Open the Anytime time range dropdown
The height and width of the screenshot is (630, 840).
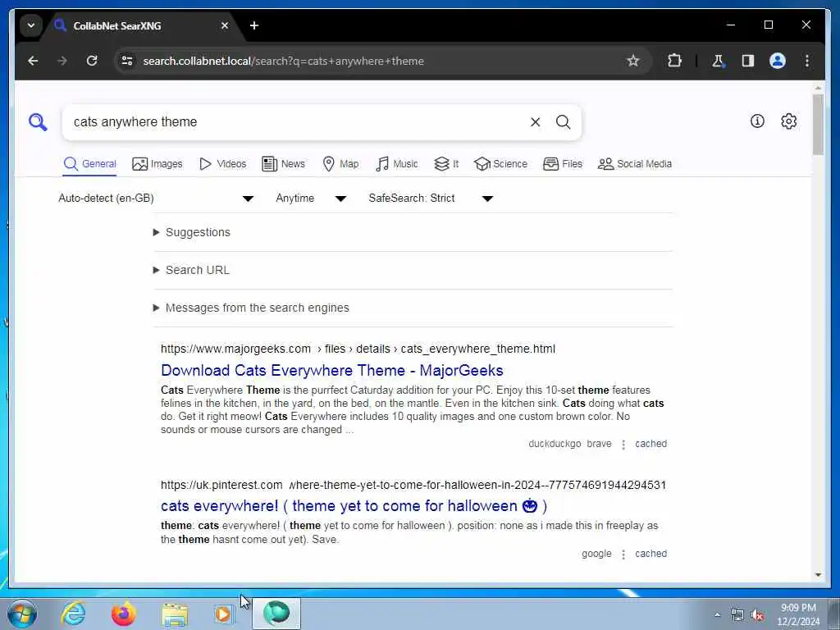pos(311,199)
